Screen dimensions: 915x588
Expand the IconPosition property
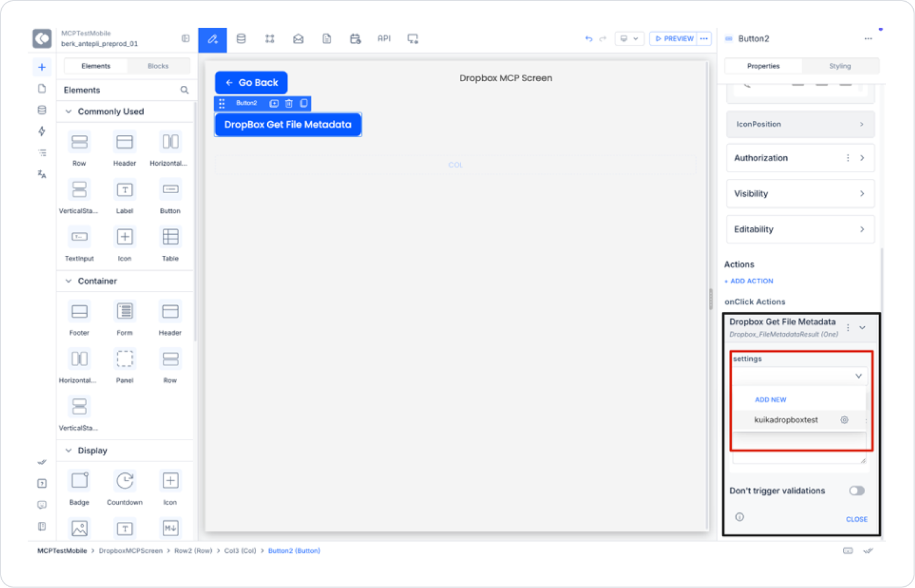click(x=800, y=124)
